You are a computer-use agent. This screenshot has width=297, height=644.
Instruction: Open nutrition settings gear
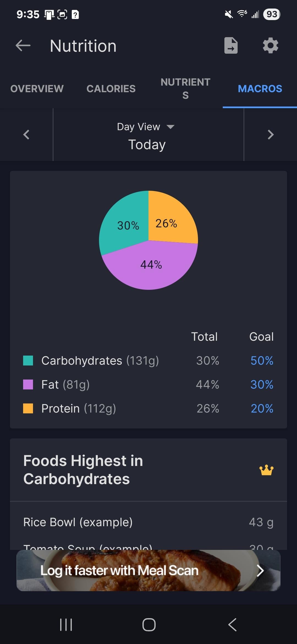271,45
